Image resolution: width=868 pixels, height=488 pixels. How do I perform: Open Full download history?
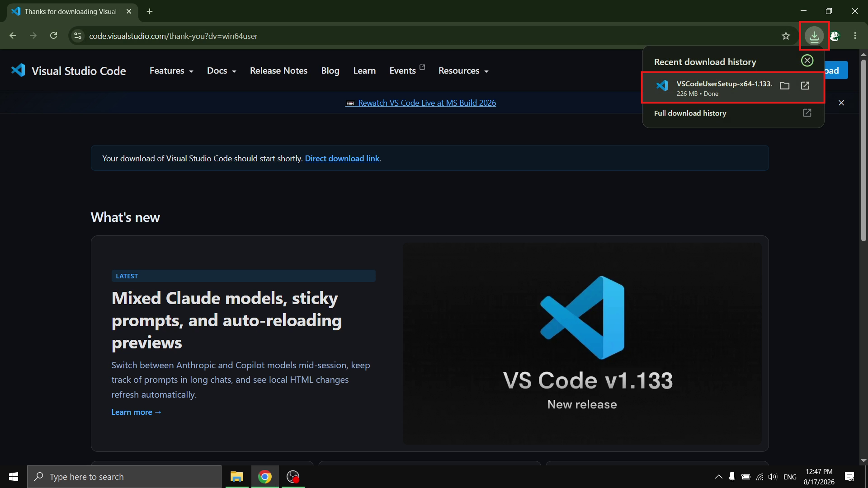pos(733,113)
